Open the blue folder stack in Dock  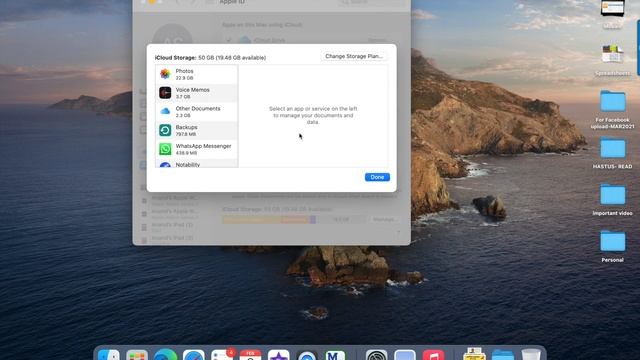coord(502,355)
